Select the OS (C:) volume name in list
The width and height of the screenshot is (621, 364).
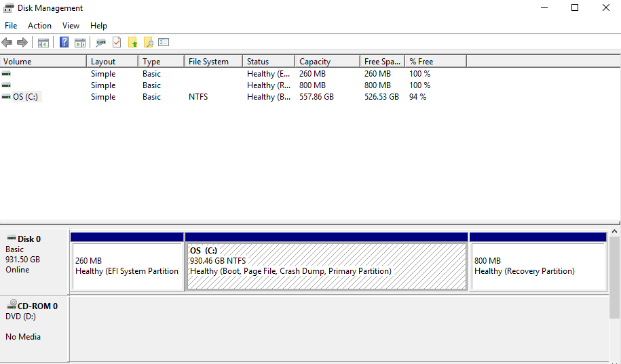[x=26, y=97]
